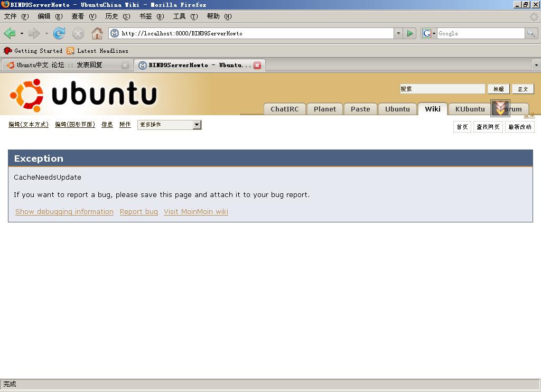The height and width of the screenshot is (392, 541).
Task: Open the 查看 menu
Action: point(84,16)
